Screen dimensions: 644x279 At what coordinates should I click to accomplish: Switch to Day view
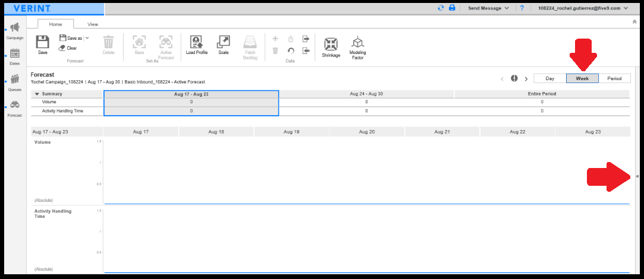point(549,78)
